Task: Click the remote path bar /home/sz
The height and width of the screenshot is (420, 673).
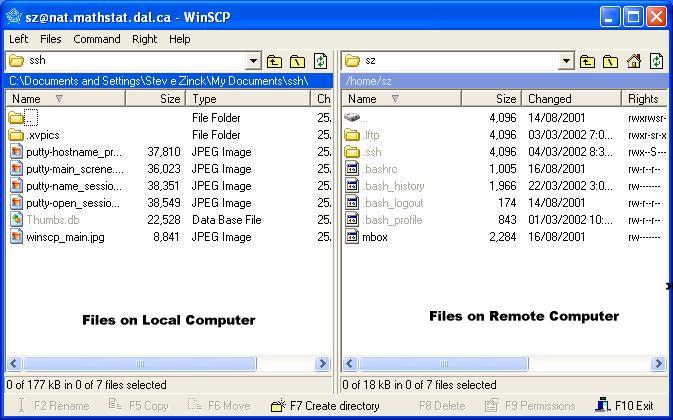Action: (504, 81)
